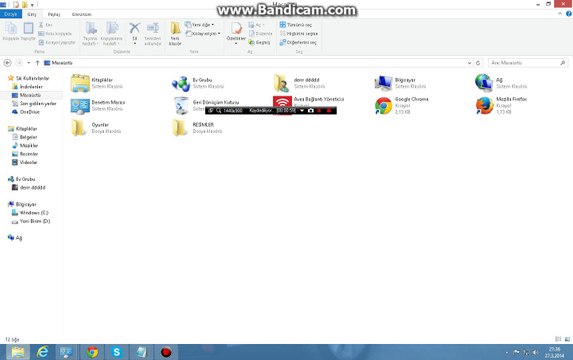Image resolution: width=573 pixels, height=360 pixels.
Task: Open the address bar history dropdown
Action: [469, 63]
